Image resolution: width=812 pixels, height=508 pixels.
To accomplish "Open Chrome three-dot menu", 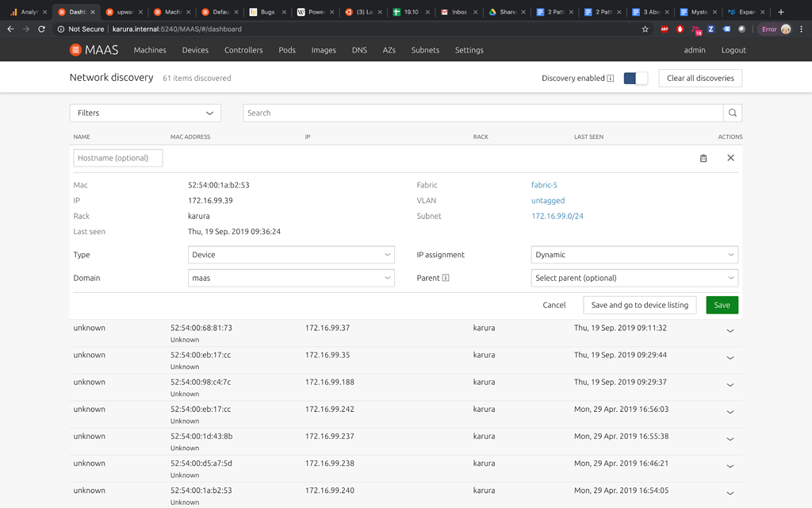I will click(802, 29).
